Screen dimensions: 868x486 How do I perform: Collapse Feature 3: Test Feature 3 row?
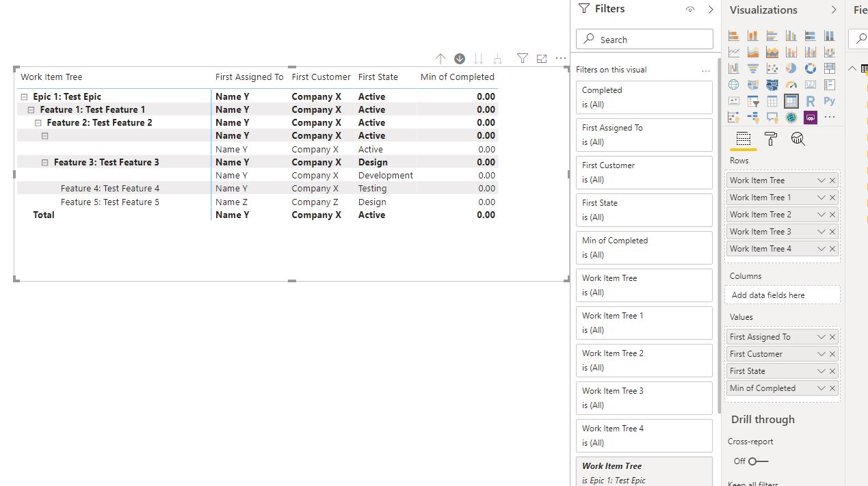45,163
